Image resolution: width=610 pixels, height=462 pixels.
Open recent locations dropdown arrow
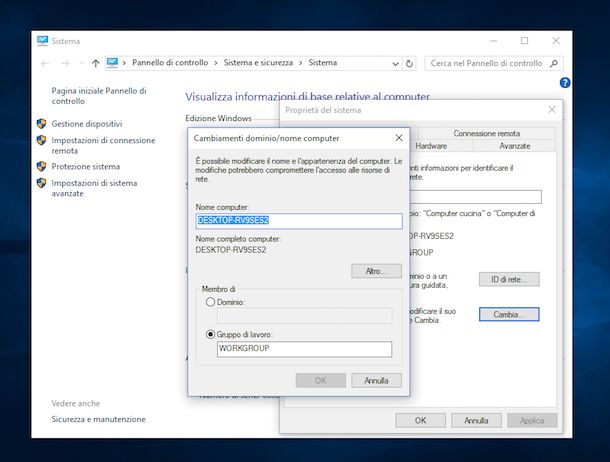click(81, 63)
